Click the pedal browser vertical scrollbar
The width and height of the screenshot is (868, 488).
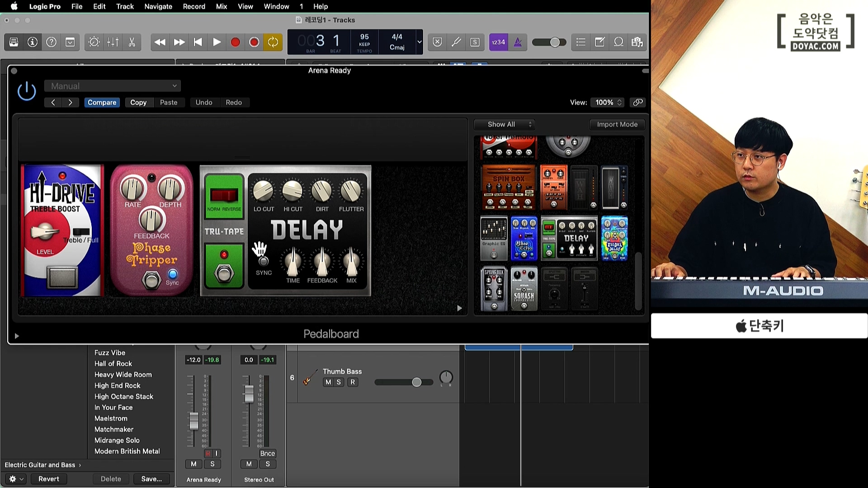click(x=638, y=280)
